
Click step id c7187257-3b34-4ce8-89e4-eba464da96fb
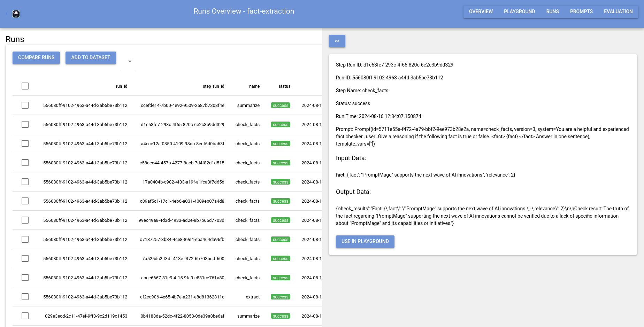click(x=182, y=240)
